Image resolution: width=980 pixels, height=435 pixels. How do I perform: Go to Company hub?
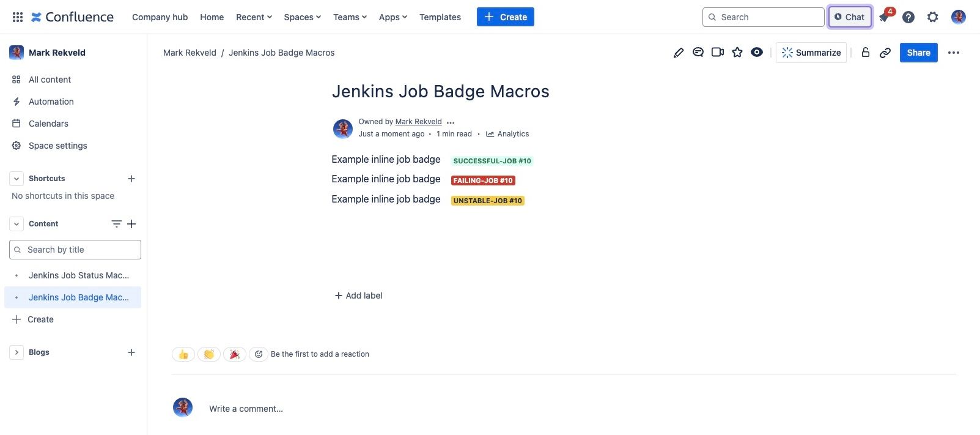pos(160,17)
